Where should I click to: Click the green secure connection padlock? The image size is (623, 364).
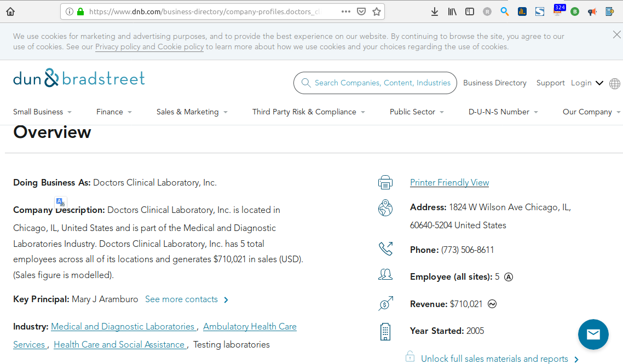(80, 11)
